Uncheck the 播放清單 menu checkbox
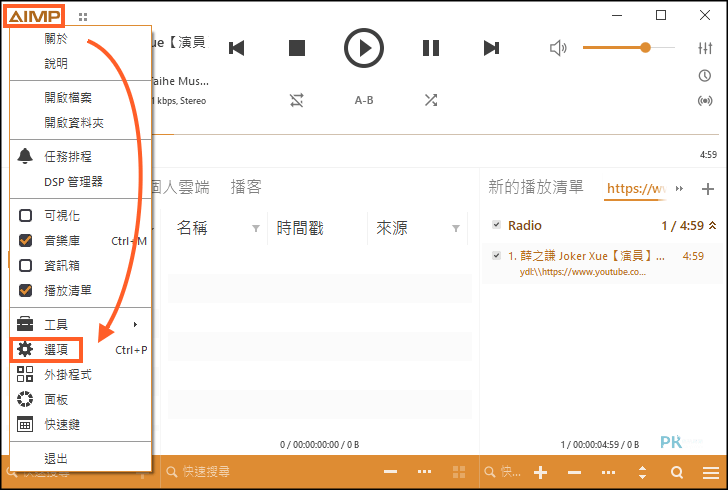 [x=26, y=291]
